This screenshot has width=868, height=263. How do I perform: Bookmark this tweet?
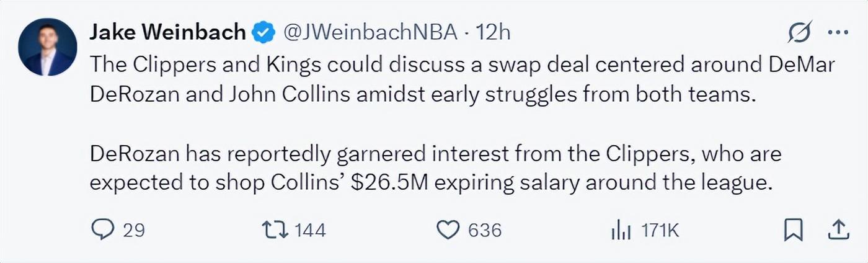pos(793,230)
